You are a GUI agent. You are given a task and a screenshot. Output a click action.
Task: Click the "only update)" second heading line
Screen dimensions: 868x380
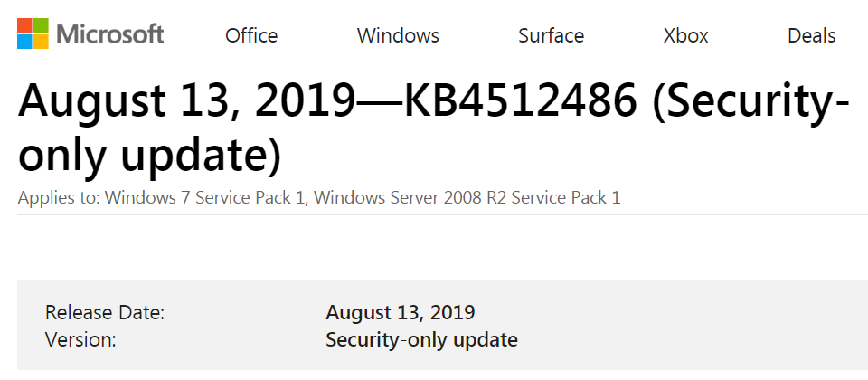(149, 155)
